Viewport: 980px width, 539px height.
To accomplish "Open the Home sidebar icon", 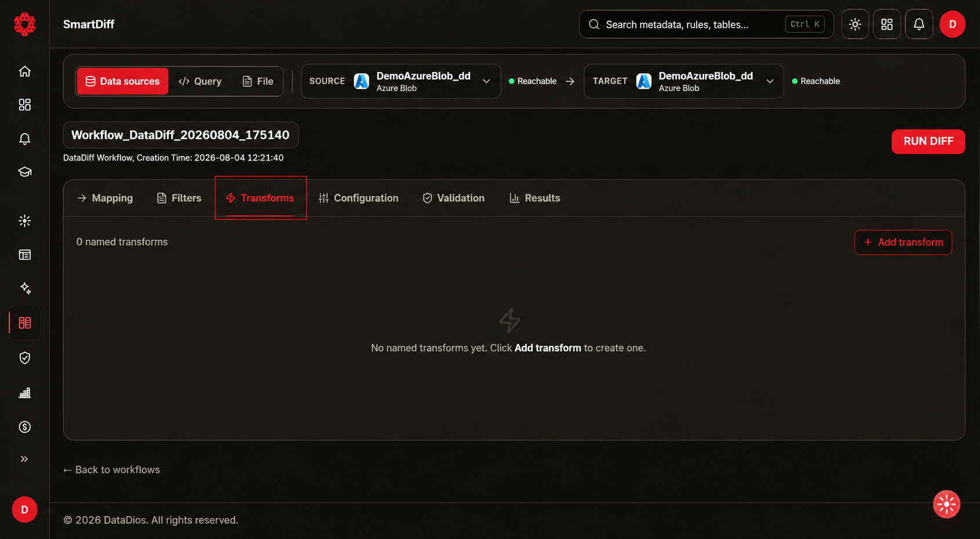I will [x=24, y=71].
